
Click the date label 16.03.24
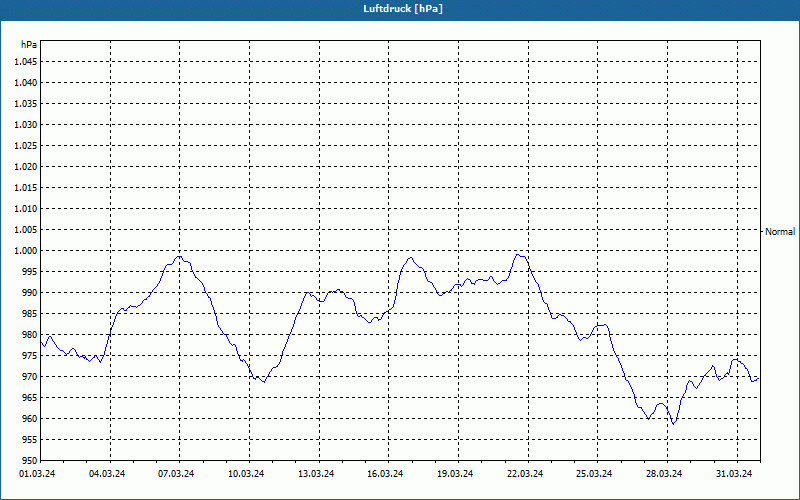click(x=385, y=474)
